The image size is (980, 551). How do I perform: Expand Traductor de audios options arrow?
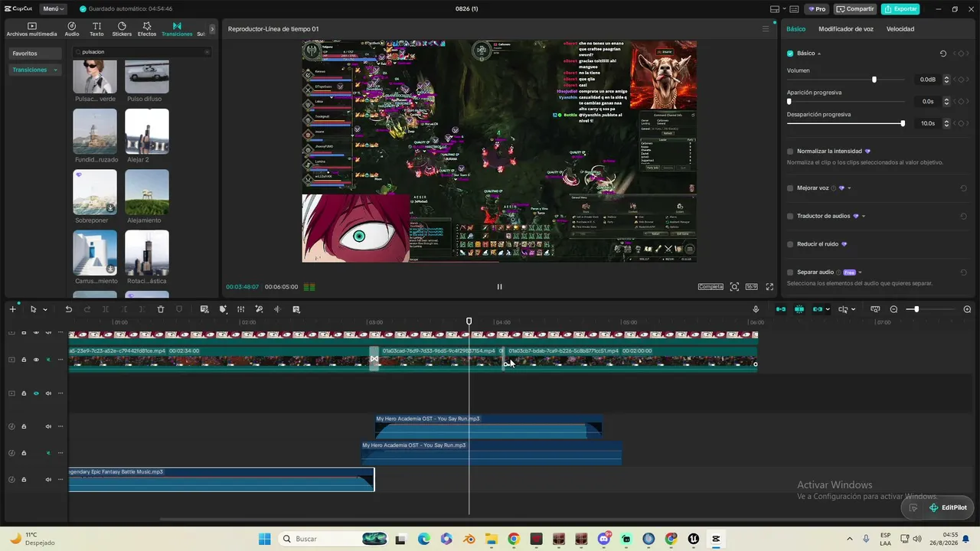tap(864, 217)
